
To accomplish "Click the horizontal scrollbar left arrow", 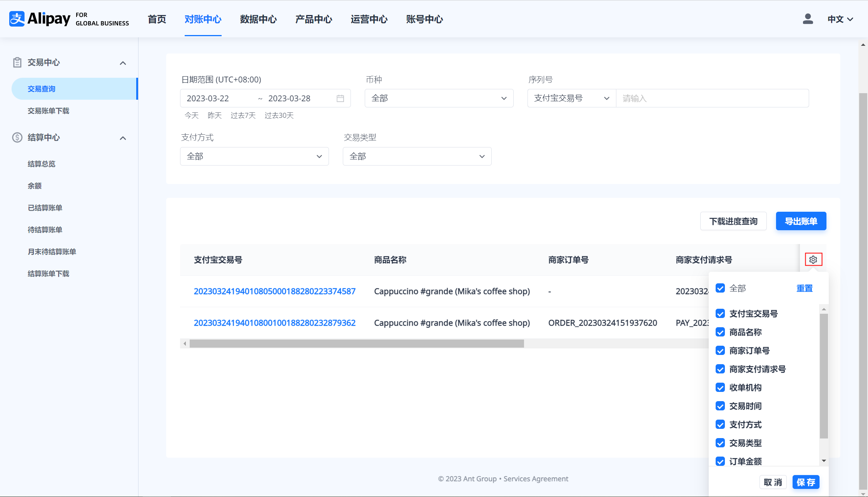I will (185, 343).
